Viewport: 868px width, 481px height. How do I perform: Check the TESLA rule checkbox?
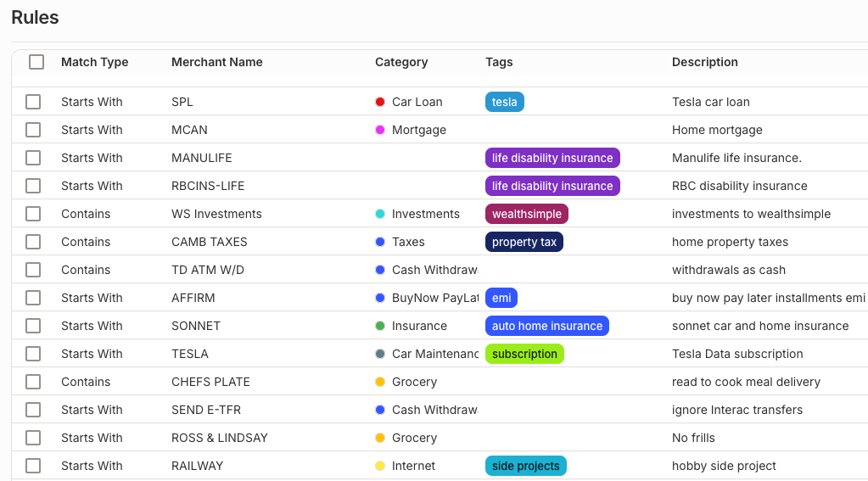pyautogui.click(x=33, y=354)
